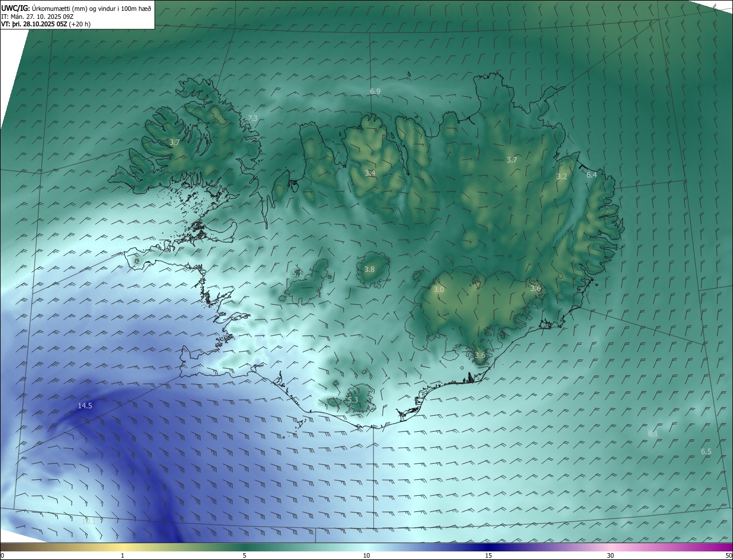Select the 1 mark on the color scale
Screen dimensions: 733x560
point(123,555)
